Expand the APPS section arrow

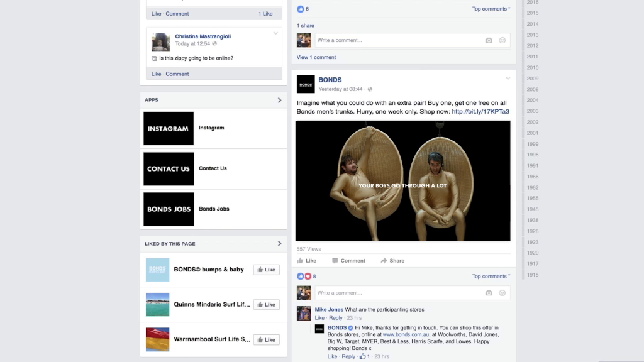point(279,100)
